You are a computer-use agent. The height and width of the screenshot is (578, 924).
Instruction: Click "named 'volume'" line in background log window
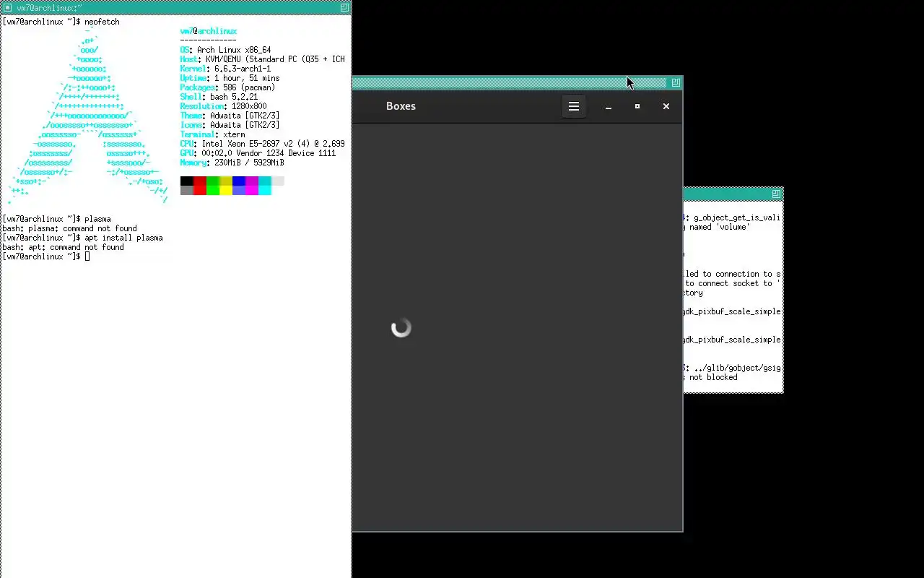pos(718,227)
